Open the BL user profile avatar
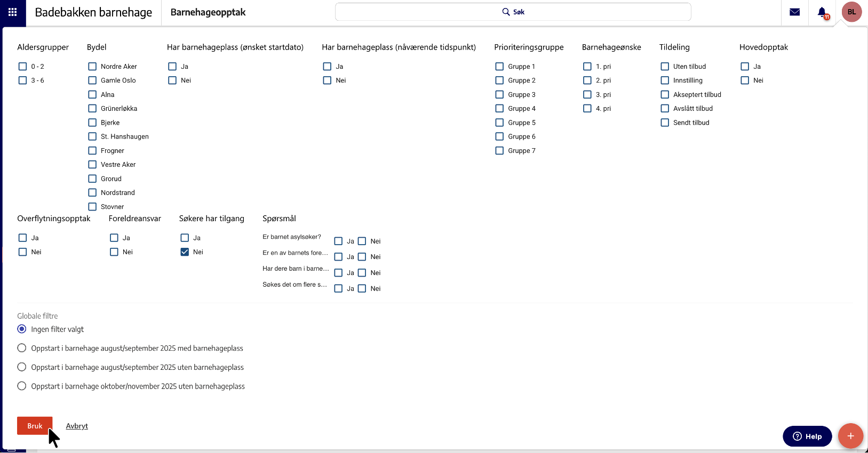 click(851, 12)
